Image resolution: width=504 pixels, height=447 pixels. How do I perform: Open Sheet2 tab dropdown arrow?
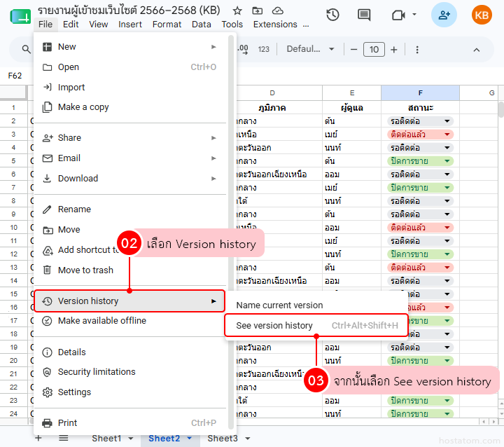coord(190,439)
